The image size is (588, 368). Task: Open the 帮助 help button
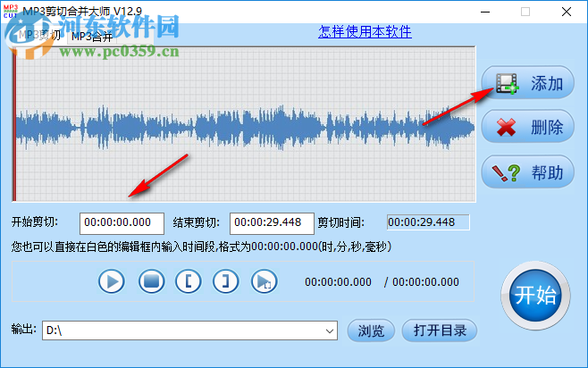527,172
